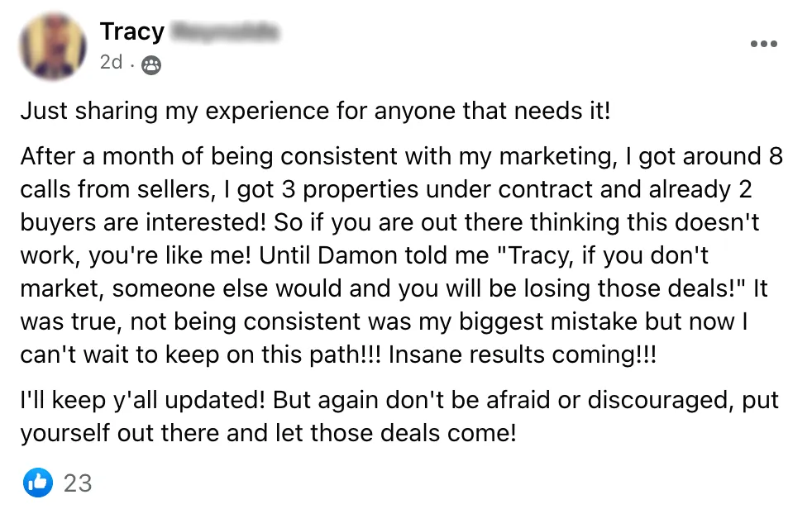Click the blurred last name of author
This screenshot has height=509, width=812.
coord(224,32)
